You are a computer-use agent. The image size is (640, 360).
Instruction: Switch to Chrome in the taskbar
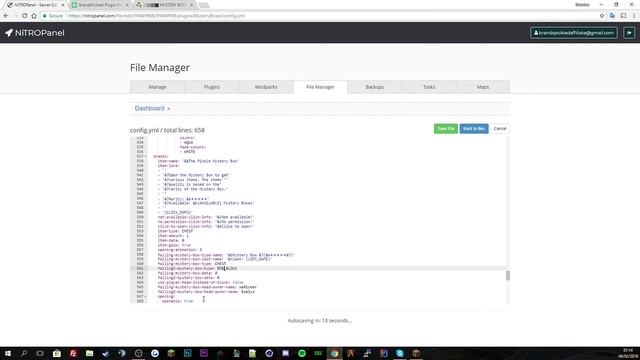click(x=334, y=353)
